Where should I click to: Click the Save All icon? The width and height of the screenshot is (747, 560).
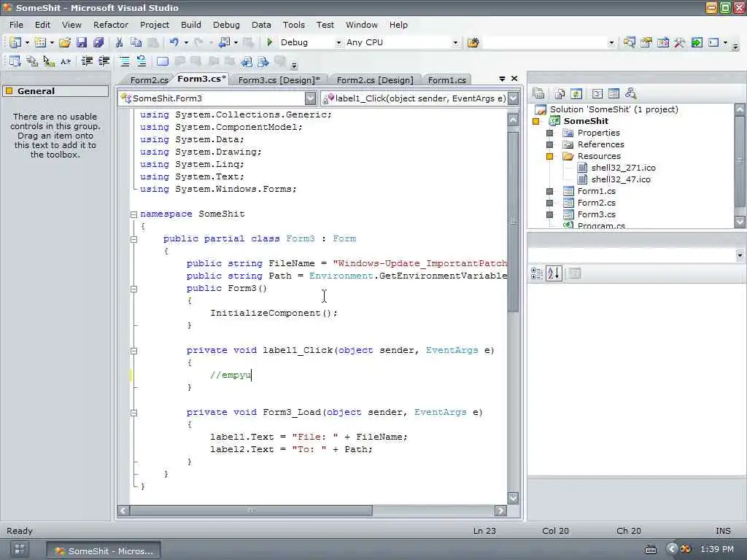coord(98,42)
